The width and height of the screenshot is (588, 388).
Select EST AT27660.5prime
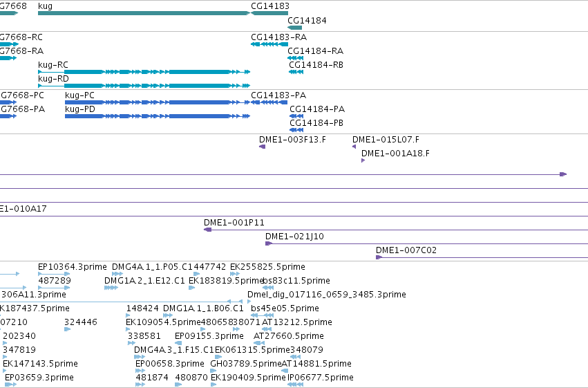[259, 343]
